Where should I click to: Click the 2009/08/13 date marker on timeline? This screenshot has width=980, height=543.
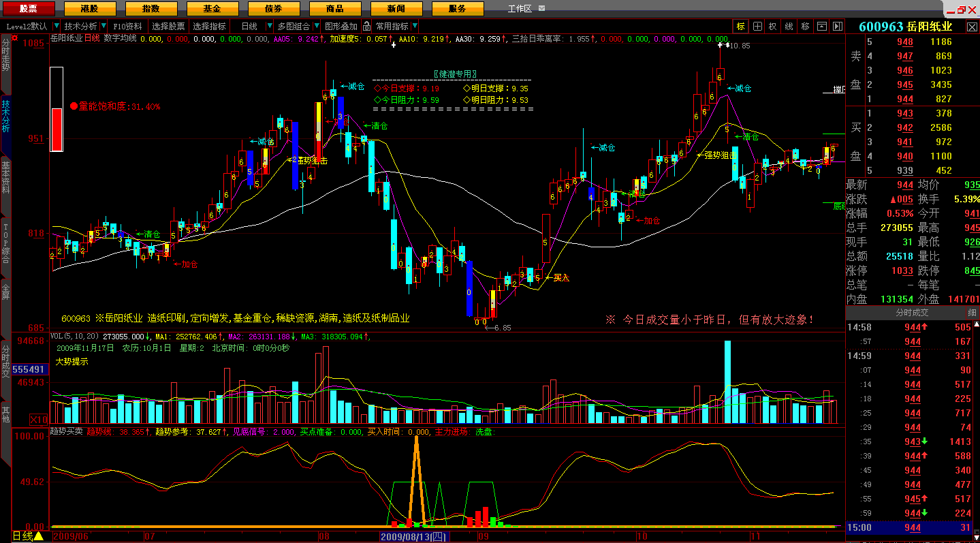(413, 537)
